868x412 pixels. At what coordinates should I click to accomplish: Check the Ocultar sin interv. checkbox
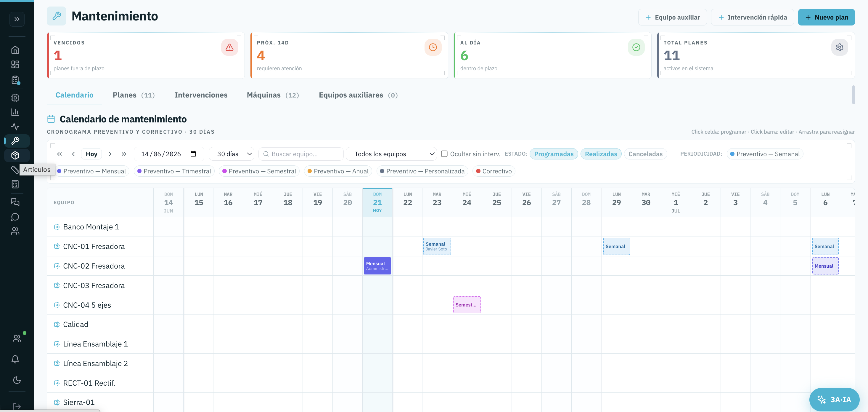coord(444,154)
